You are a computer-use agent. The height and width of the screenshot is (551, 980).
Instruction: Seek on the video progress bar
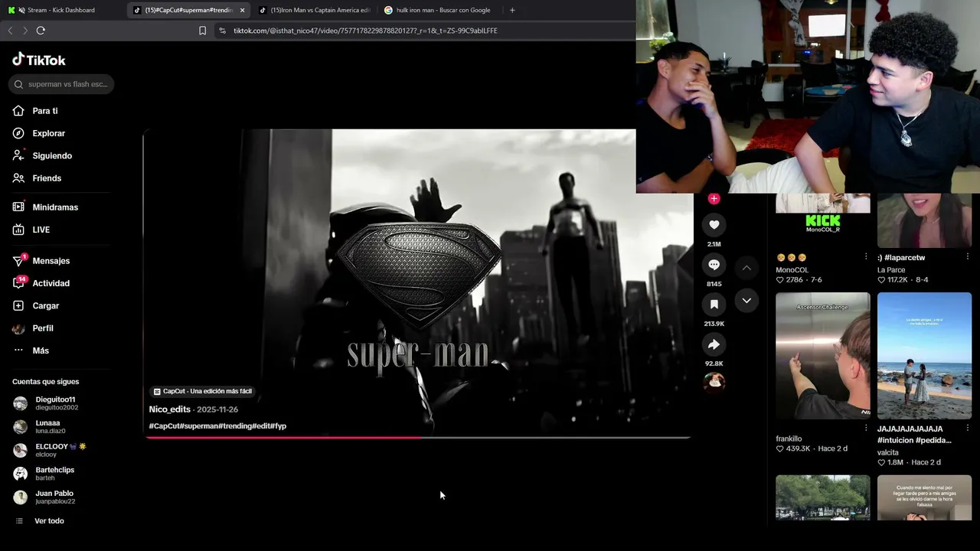[418, 438]
